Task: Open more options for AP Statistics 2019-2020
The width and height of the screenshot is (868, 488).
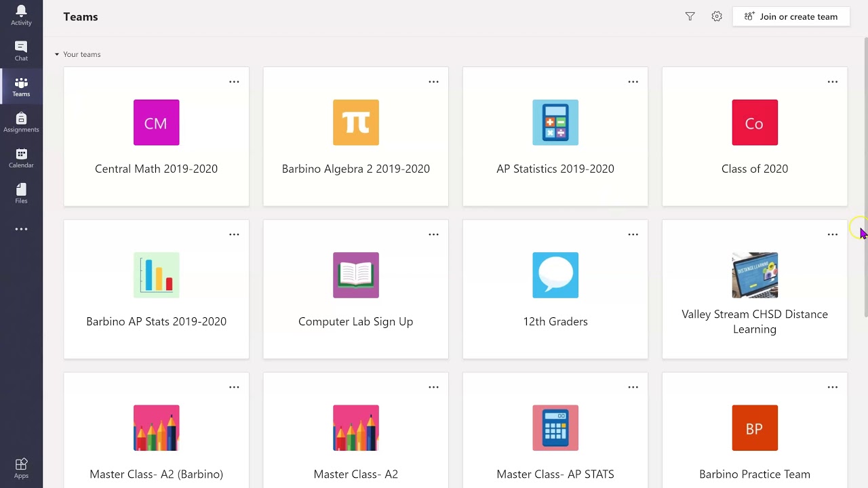Action: pyautogui.click(x=633, y=82)
